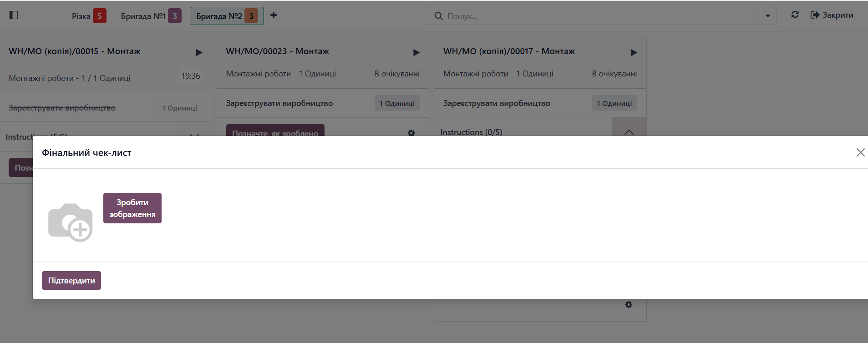The height and width of the screenshot is (343, 868).
Task: Switch to the Різка tab
Action: 89,16
